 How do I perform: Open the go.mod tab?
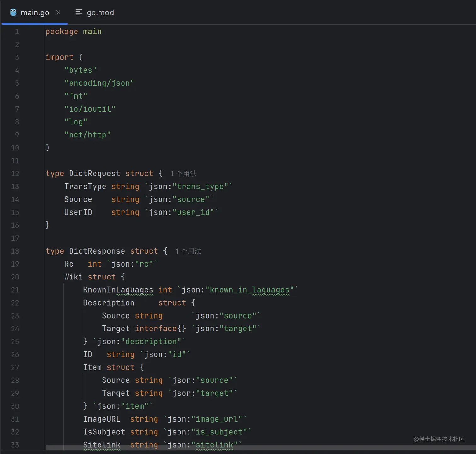pyautogui.click(x=94, y=13)
